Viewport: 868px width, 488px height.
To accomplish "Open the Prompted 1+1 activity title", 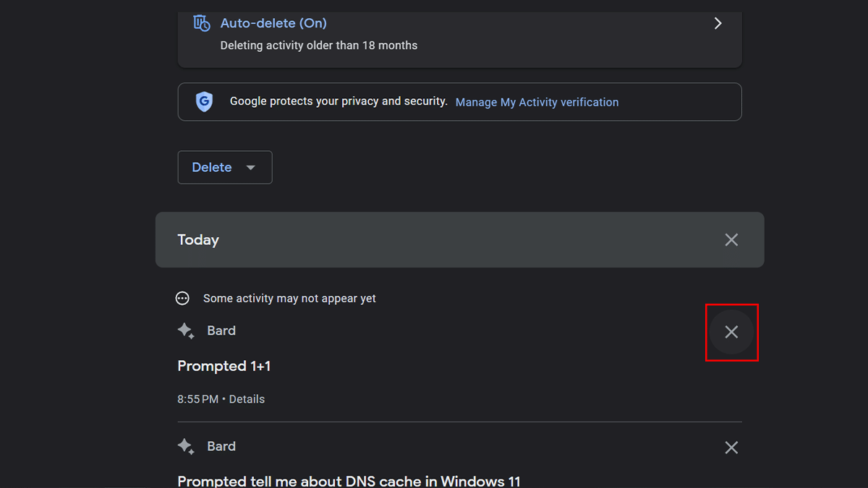I will tap(224, 367).
